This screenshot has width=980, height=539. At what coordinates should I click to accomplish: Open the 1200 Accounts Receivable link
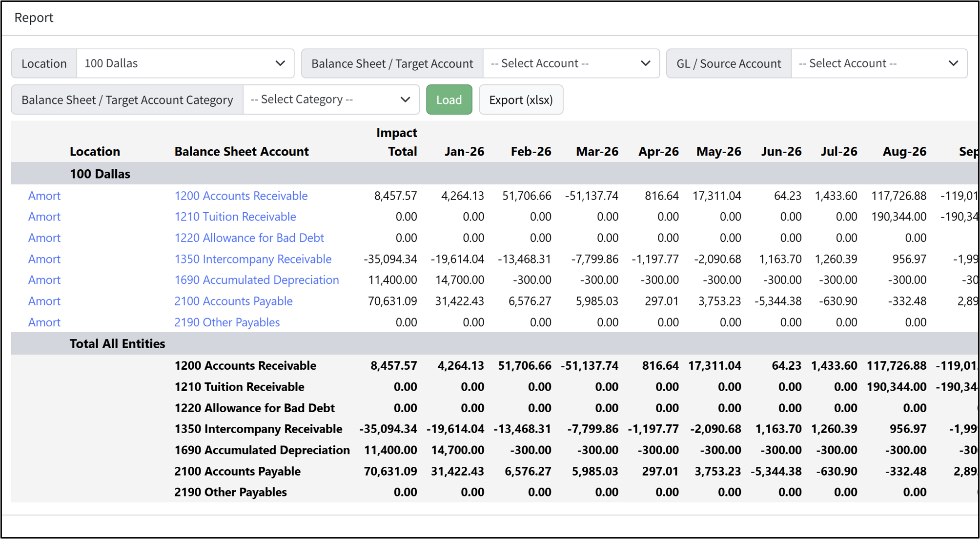click(x=241, y=196)
